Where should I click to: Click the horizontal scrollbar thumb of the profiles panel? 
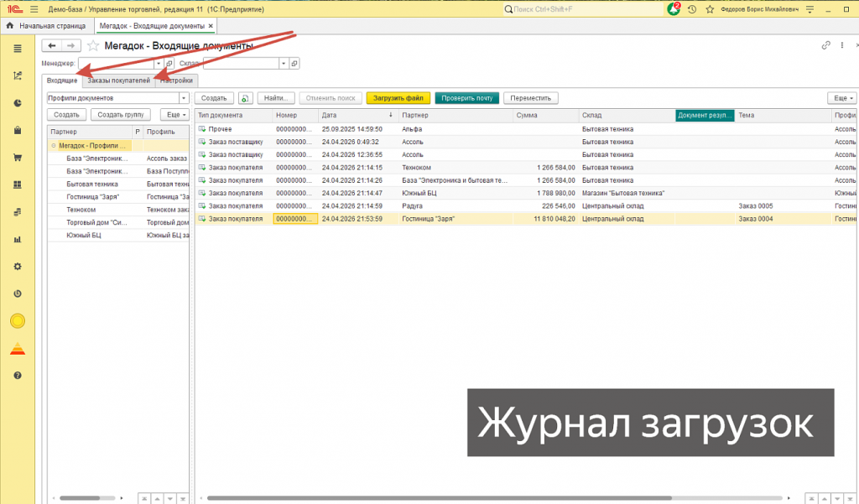(x=80, y=498)
